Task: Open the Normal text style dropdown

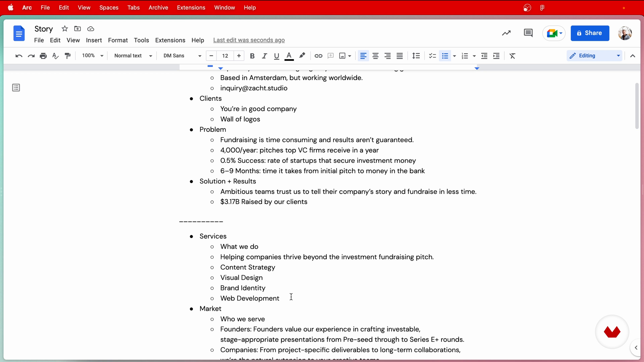Action: click(133, 55)
